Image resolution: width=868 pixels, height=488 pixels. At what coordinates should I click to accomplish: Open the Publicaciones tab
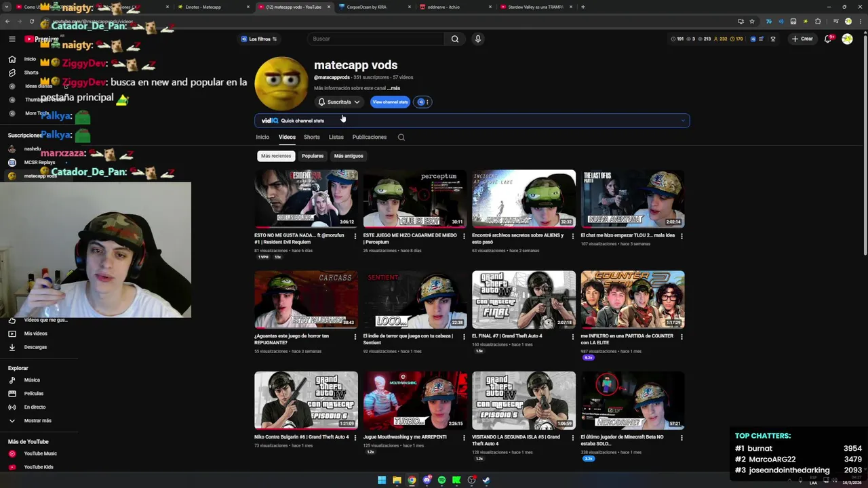[370, 137]
